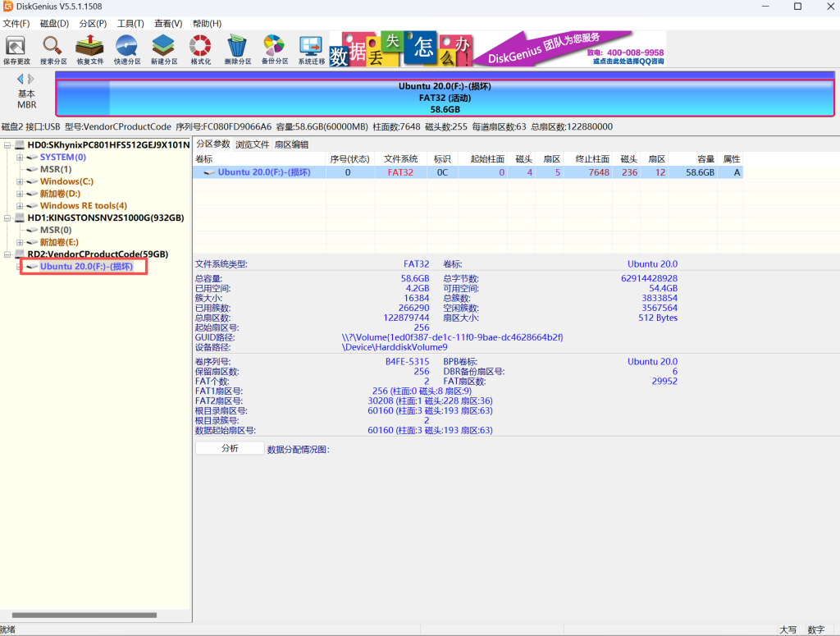Click the 快速分区 quick partition icon
840x636 pixels.
pyautogui.click(x=127, y=48)
